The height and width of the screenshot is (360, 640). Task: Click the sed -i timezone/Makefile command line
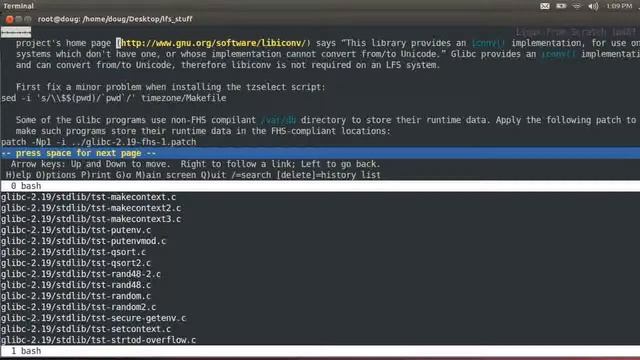tap(113, 98)
